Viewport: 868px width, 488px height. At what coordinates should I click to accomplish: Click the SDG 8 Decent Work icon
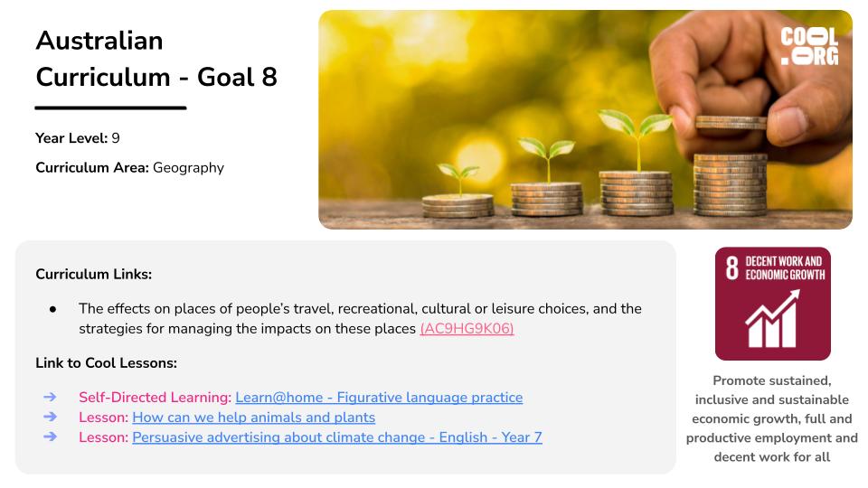(773, 304)
